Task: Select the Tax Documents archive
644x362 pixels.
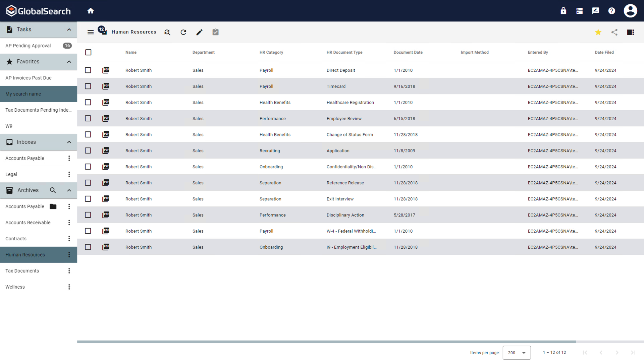Action: (x=22, y=270)
